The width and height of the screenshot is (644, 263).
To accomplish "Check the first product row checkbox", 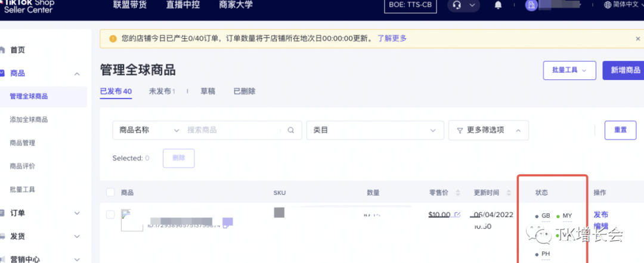I will click(110, 215).
